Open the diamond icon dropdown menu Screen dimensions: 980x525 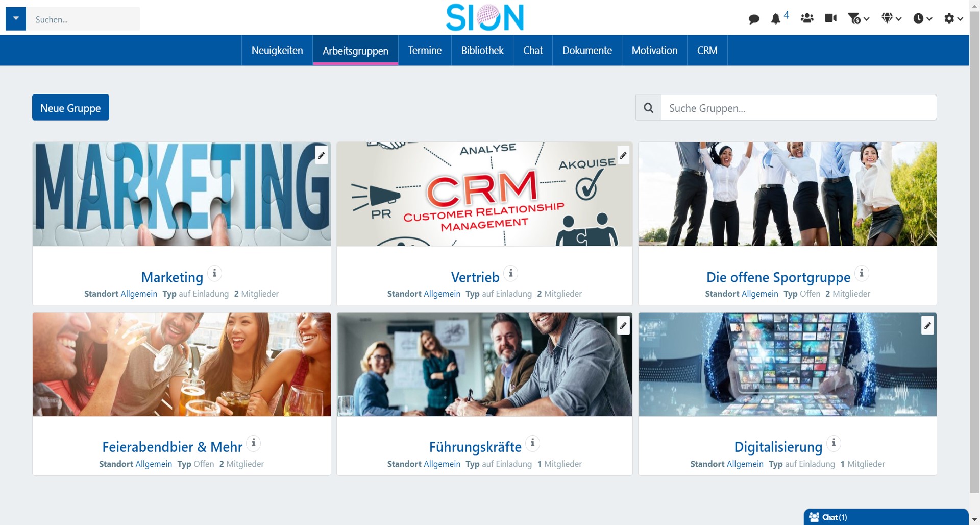click(x=892, y=19)
